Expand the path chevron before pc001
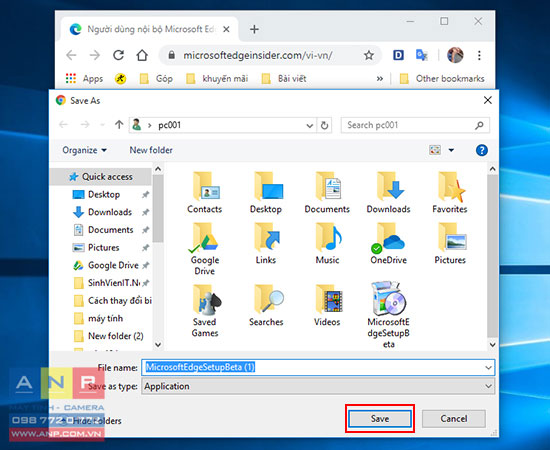Screen dimensions: 550x450 [150, 125]
